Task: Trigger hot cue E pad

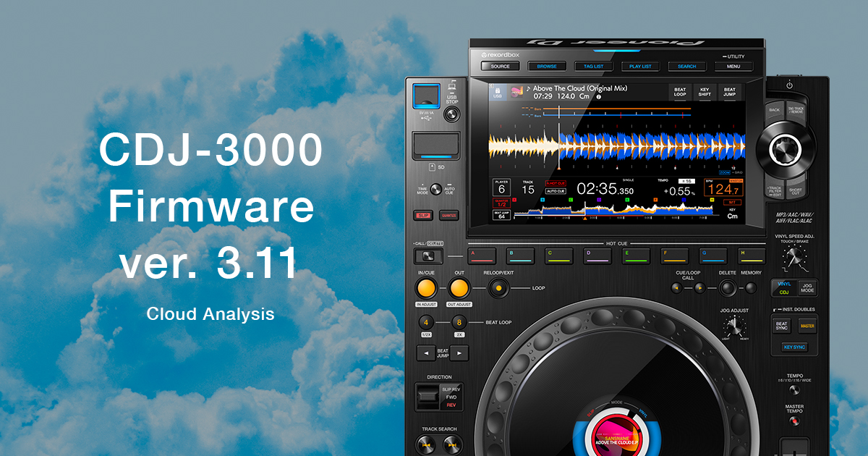Action: pyautogui.click(x=636, y=255)
